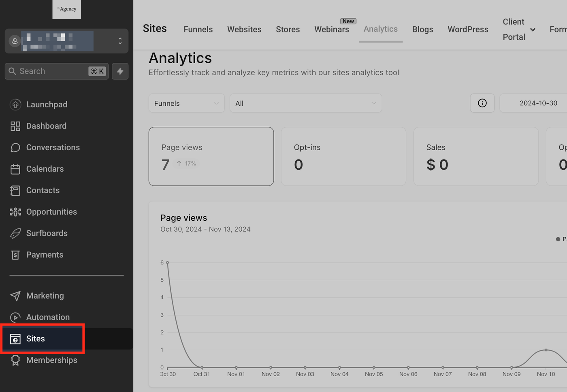567x392 pixels.
Task: Open the Payments receipt icon
Action: tap(15, 255)
